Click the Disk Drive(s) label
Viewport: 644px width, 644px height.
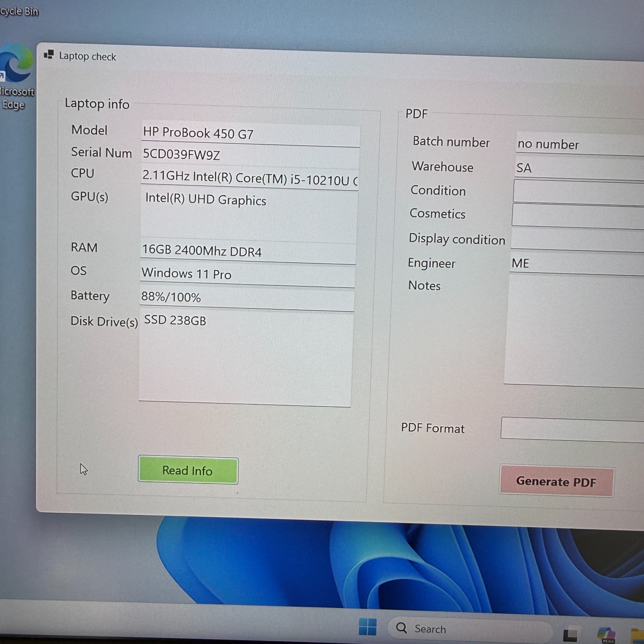[104, 321]
